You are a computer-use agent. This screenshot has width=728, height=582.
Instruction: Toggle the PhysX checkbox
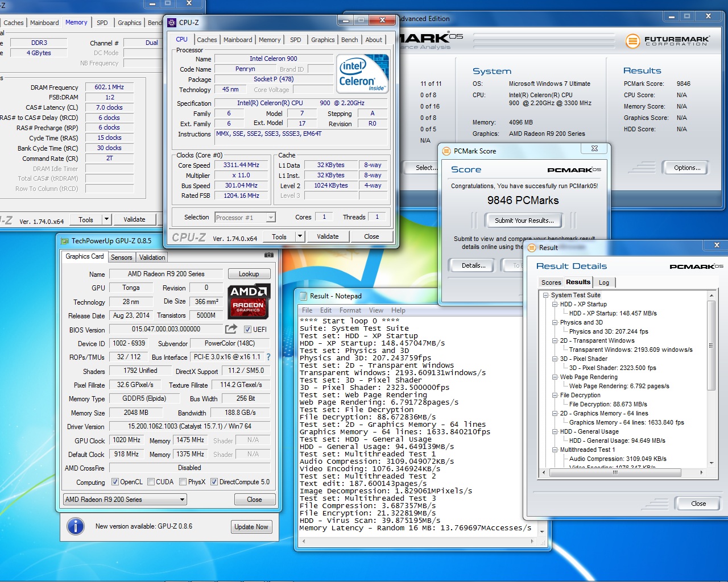coord(183,482)
